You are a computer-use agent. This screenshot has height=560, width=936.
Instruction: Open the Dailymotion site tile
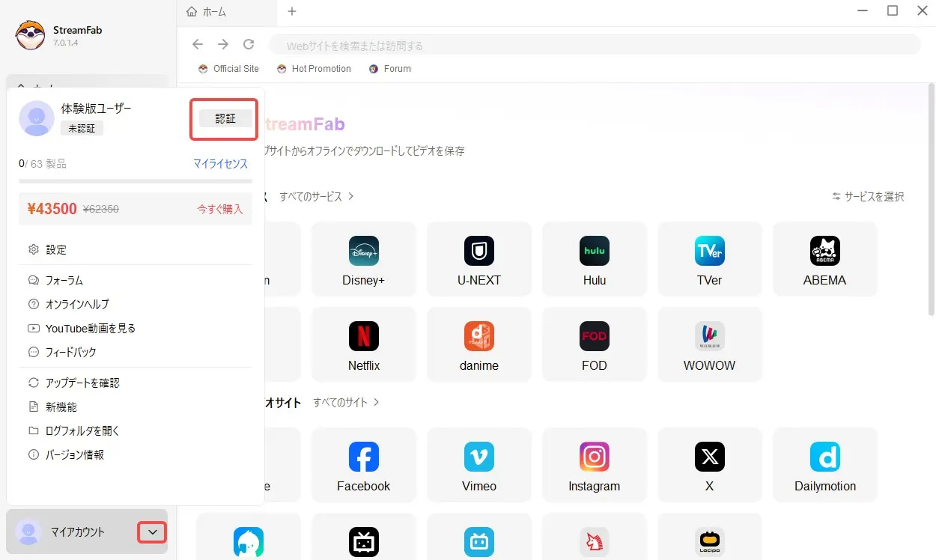tap(824, 465)
